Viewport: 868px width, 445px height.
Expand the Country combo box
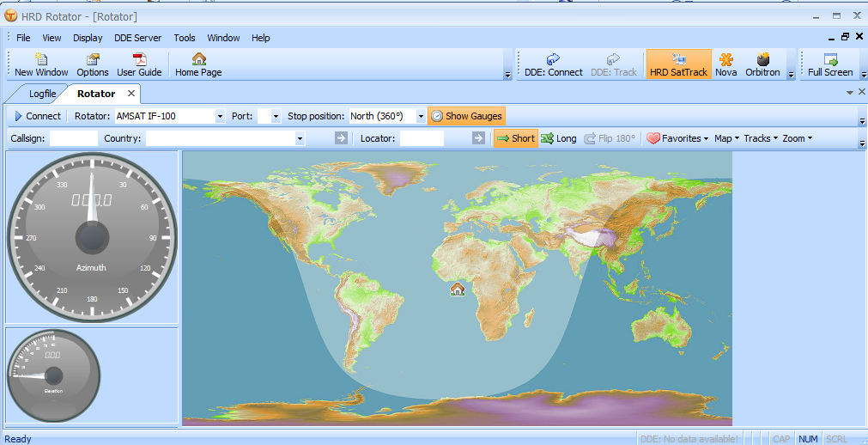point(300,138)
